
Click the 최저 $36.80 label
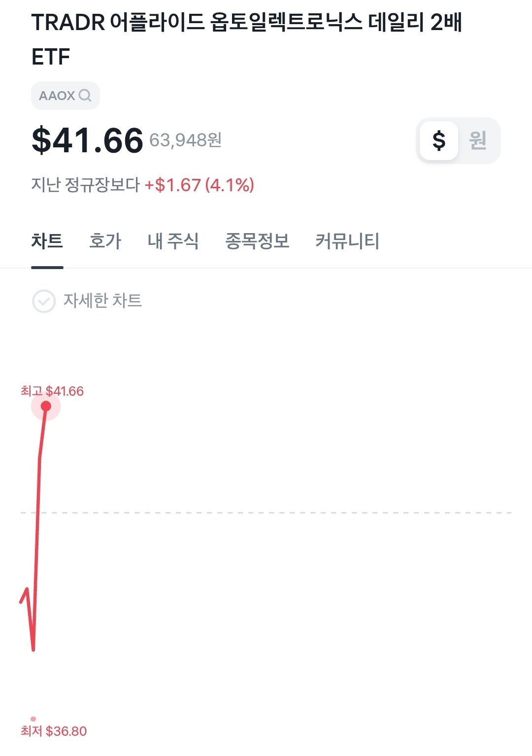point(54,731)
